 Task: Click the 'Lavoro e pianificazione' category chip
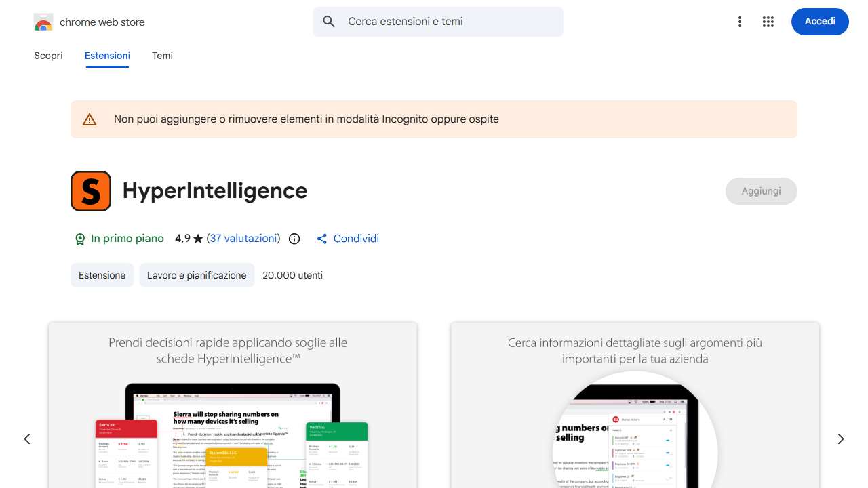(x=197, y=275)
